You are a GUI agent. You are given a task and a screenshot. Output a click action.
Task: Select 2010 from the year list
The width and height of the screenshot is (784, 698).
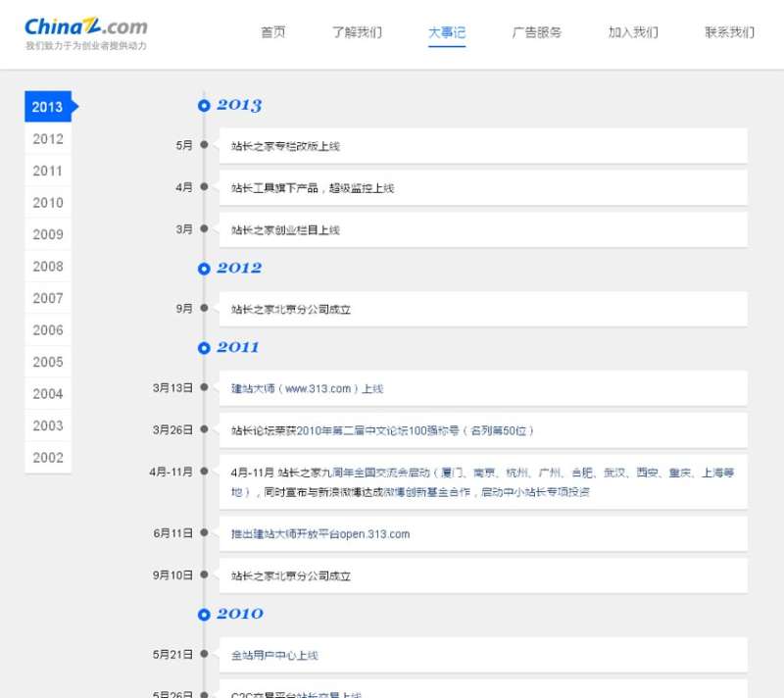click(x=48, y=203)
